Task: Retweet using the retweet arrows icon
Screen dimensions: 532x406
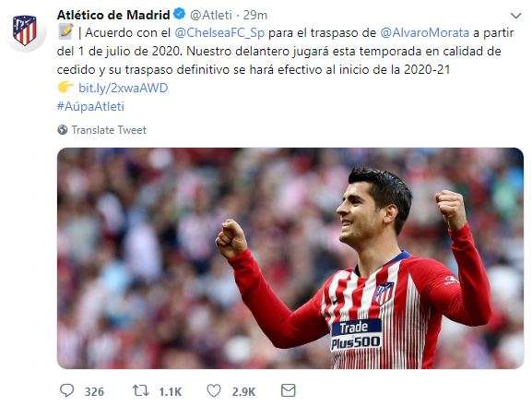Action: 140,390
